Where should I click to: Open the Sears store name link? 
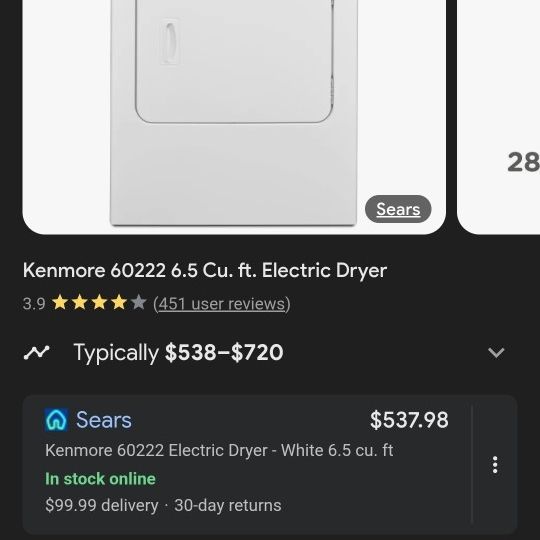(x=104, y=420)
